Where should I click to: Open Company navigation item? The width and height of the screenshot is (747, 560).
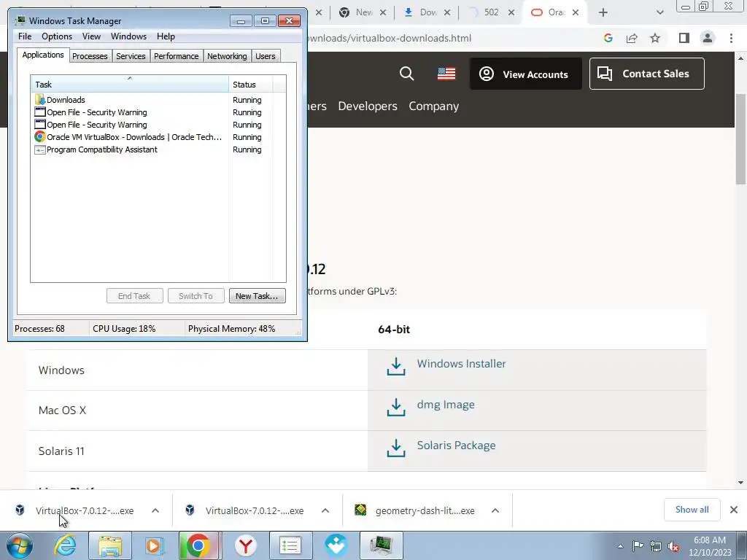tap(433, 106)
